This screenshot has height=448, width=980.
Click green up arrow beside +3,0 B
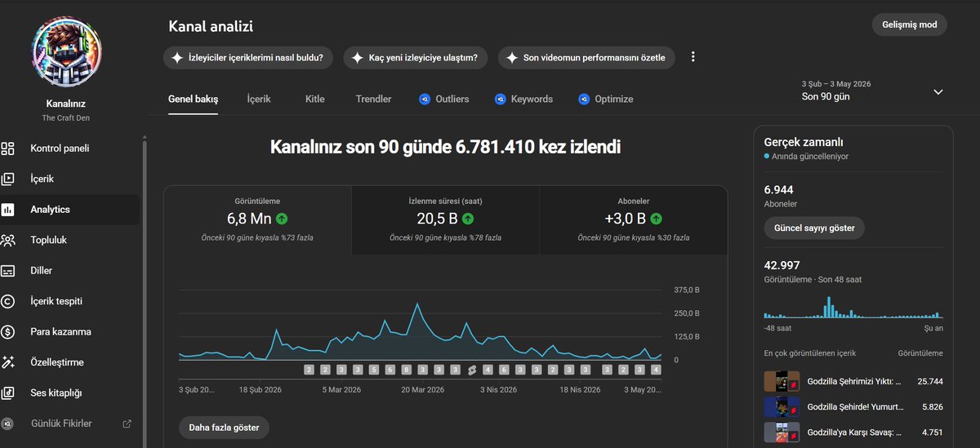pyautogui.click(x=657, y=219)
